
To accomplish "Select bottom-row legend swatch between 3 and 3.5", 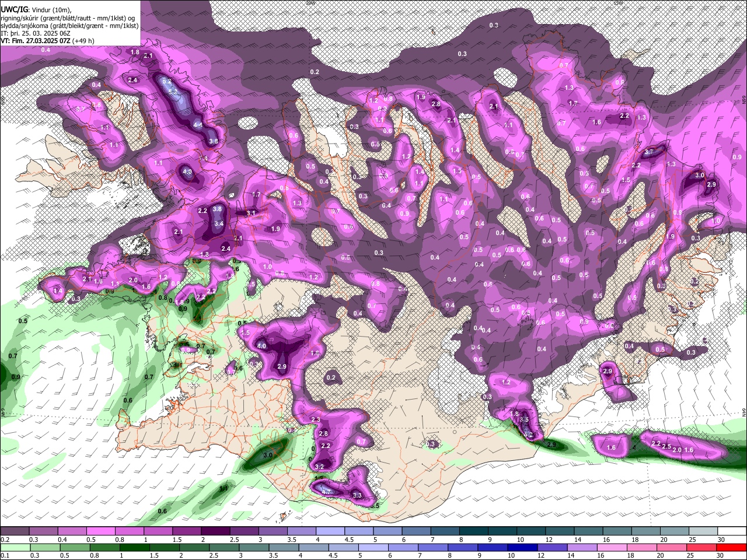I will click(x=254, y=548).
